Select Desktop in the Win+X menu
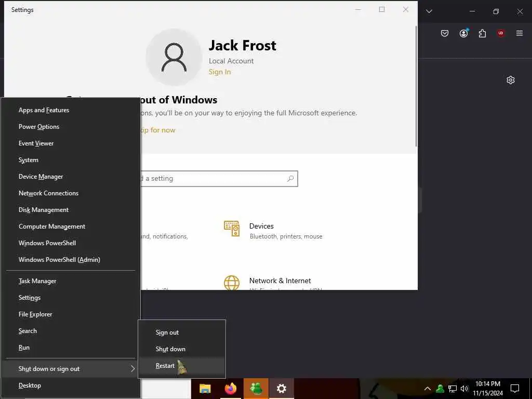The height and width of the screenshot is (399, 532). coord(71,385)
